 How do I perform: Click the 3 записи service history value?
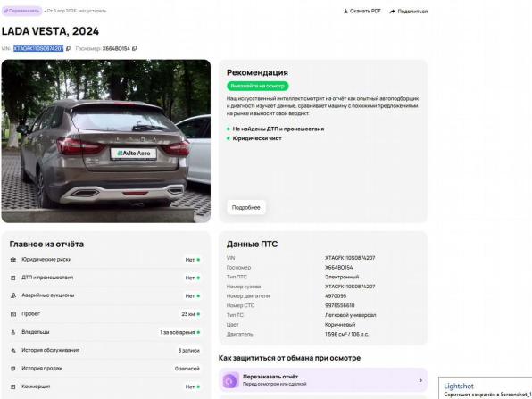click(189, 351)
